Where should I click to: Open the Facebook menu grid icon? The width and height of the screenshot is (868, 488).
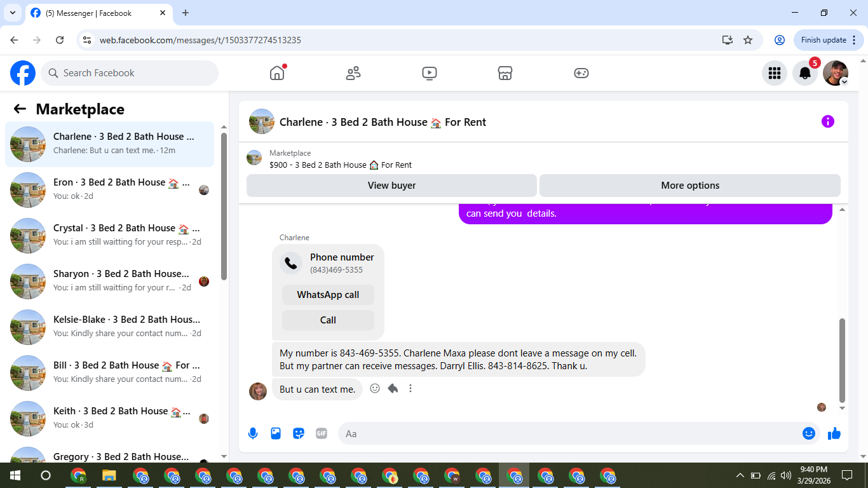(x=775, y=73)
